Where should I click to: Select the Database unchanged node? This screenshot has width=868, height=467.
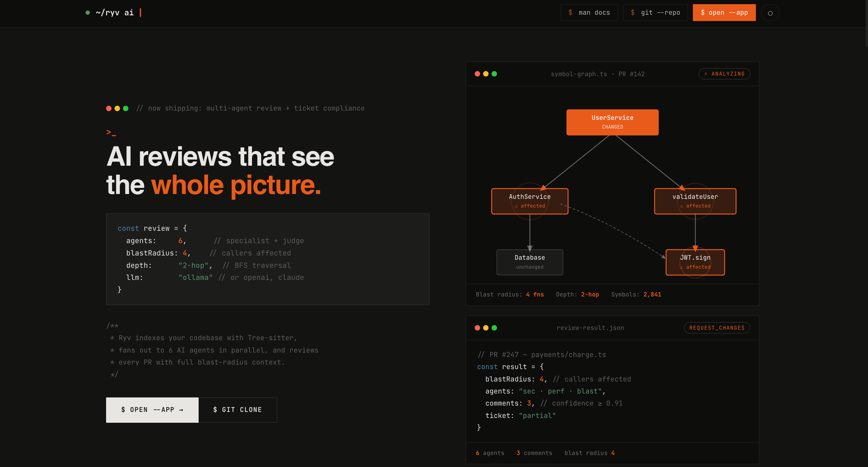[x=530, y=262]
